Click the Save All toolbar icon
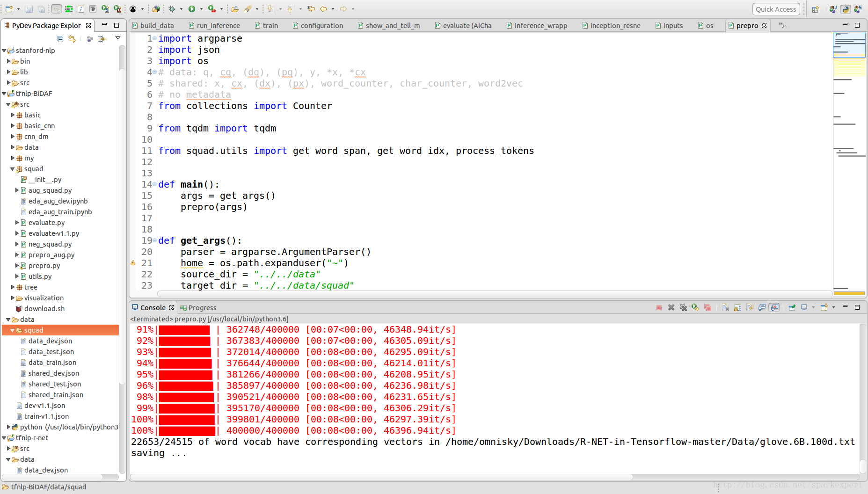The image size is (868, 494). click(41, 9)
